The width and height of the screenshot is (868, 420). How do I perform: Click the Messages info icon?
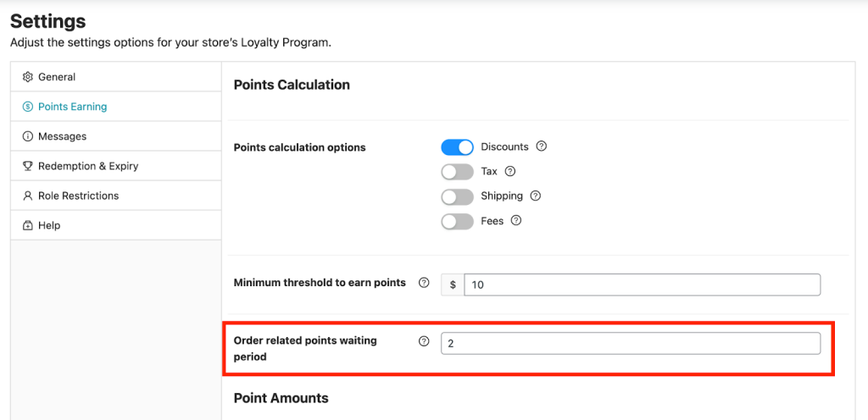click(x=28, y=136)
